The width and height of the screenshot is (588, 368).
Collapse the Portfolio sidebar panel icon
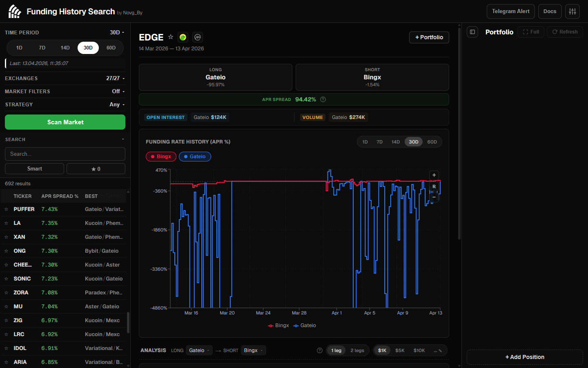(x=472, y=32)
